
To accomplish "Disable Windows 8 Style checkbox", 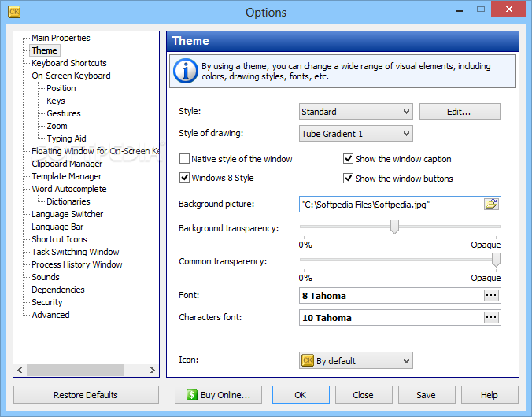I will [184, 178].
